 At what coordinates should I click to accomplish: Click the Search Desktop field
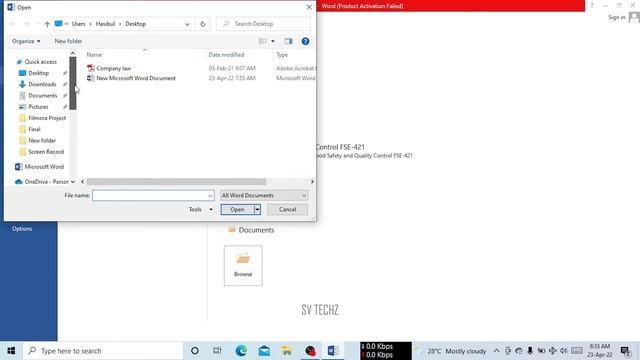pos(264,24)
